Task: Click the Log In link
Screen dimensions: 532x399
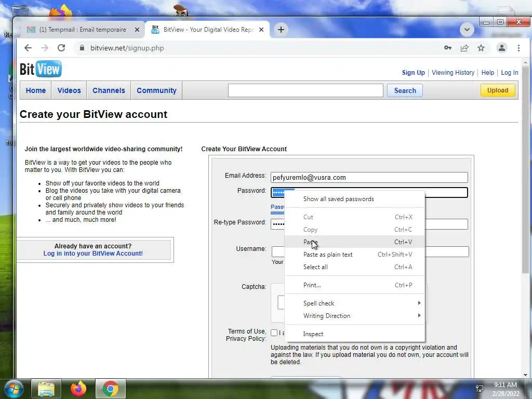Action: click(509, 73)
